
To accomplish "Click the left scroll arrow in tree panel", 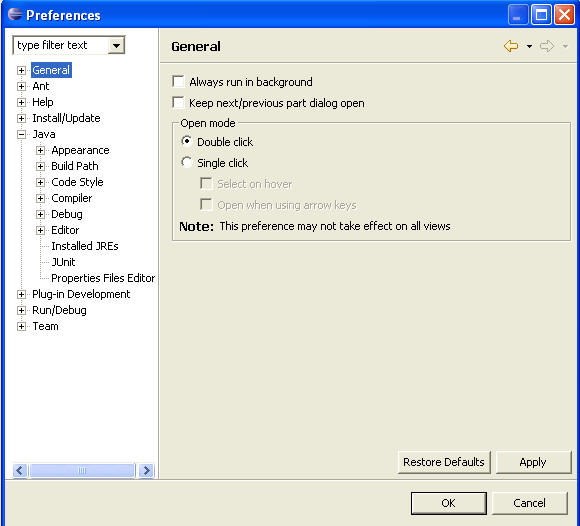I will 20,471.
